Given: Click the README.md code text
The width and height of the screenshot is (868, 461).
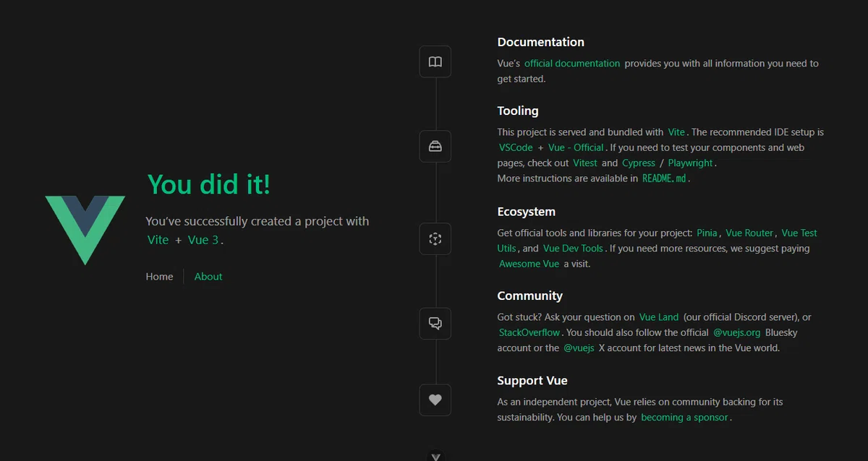Looking at the screenshot, I should click(x=664, y=178).
